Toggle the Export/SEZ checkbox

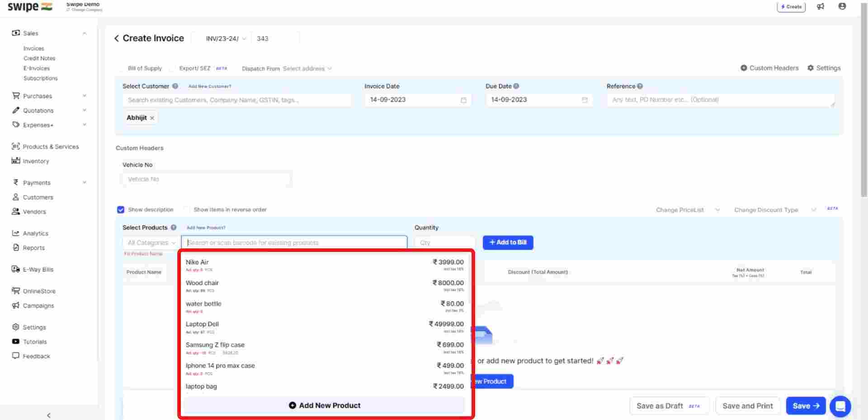click(x=172, y=68)
